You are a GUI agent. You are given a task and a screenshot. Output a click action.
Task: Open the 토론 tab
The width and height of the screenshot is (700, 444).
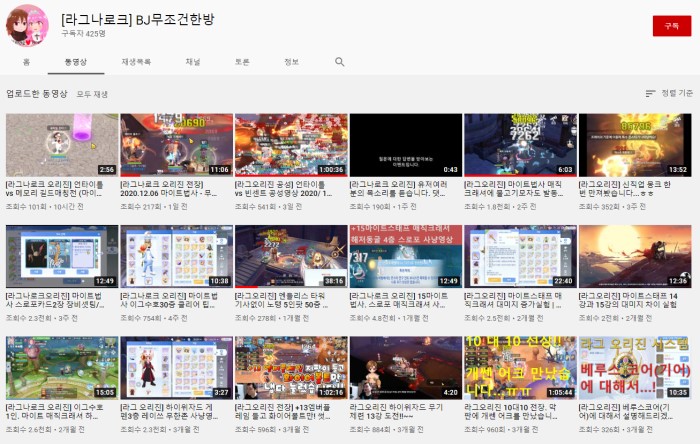[x=242, y=62]
